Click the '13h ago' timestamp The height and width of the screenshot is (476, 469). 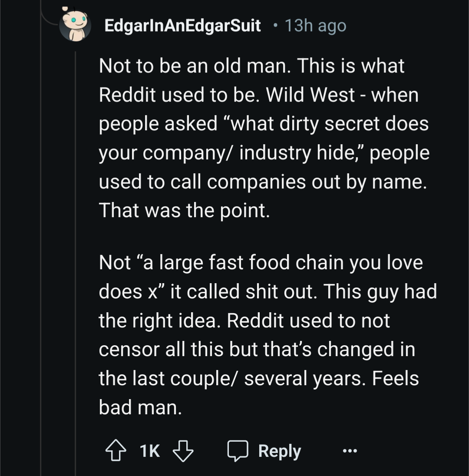(315, 26)
